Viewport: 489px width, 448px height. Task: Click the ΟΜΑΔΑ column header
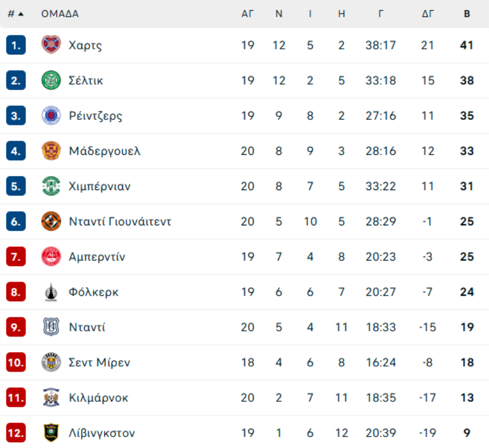pos(60,14)
